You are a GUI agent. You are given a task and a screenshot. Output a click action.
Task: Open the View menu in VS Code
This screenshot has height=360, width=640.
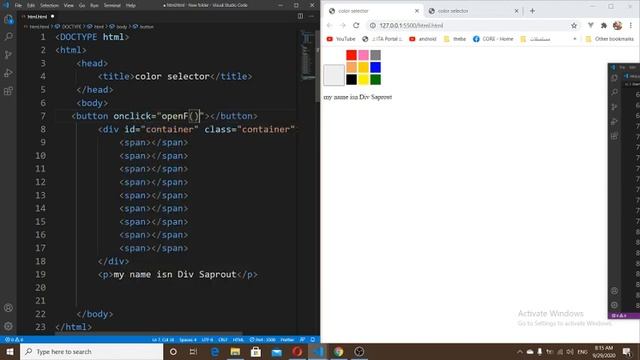69,5
